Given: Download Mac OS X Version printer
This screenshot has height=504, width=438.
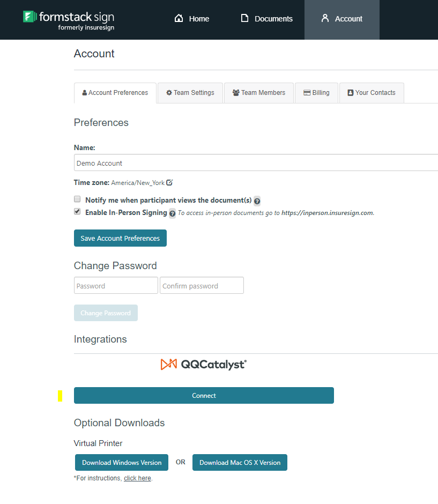Looking at the screenshot, I should (240, 463).
